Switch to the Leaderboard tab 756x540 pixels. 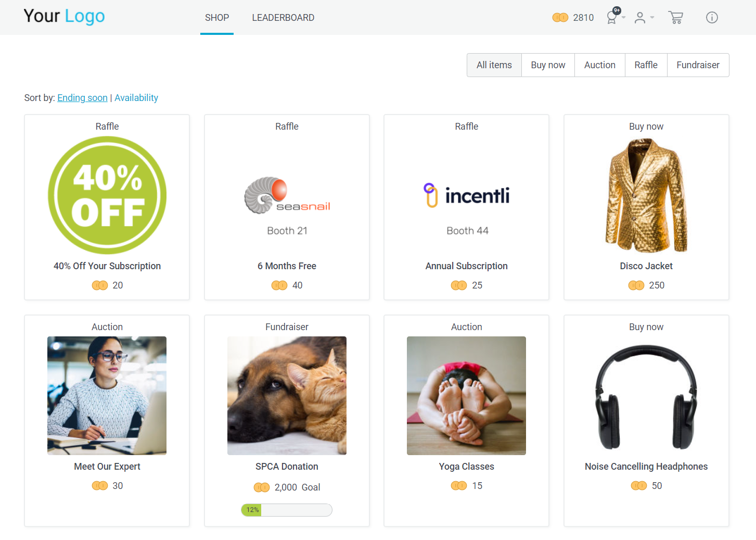[283, 18]
